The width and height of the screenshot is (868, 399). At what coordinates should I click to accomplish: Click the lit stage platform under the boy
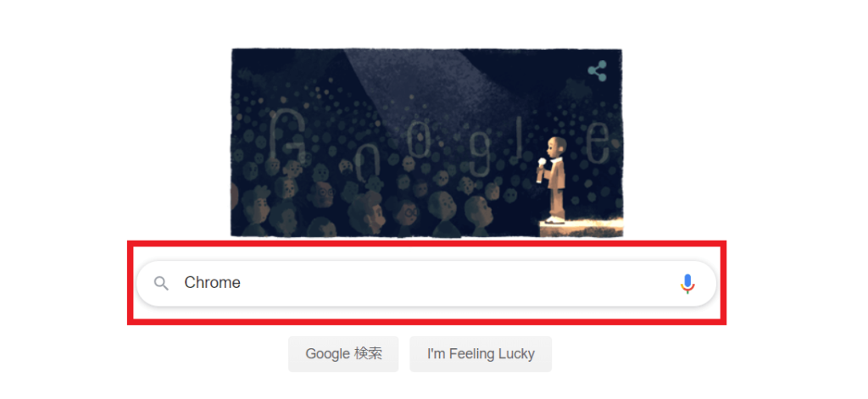pyautogui.click(x=581, y=227)
